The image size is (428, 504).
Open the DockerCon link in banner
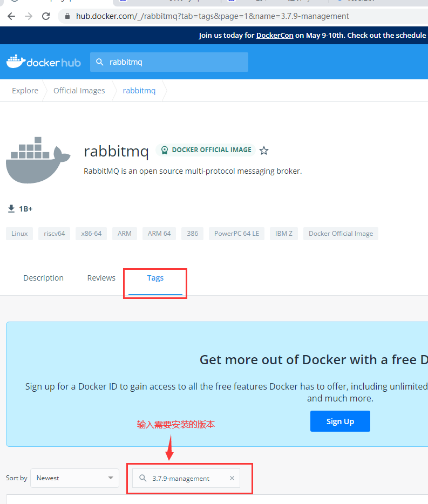pyautogui.click(x=275, y=36)
